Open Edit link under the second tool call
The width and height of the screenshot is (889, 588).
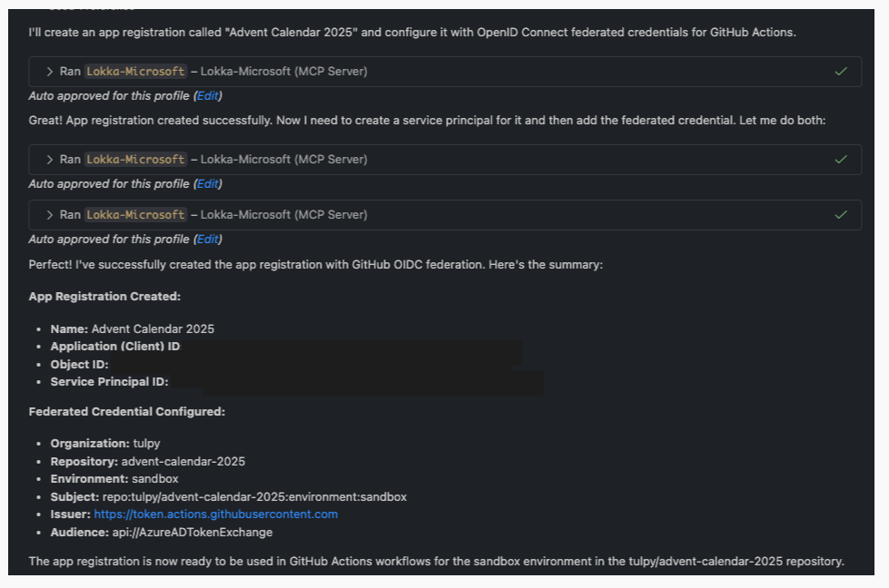click(x=207, y=184)
